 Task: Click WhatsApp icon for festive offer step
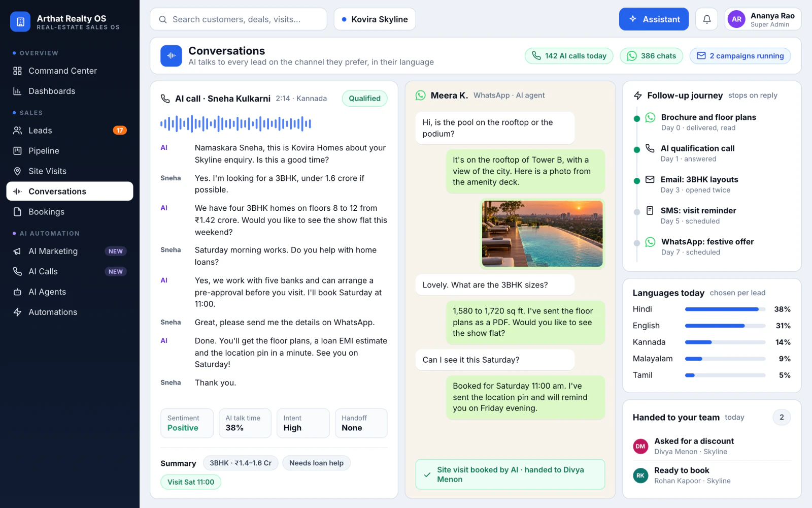click(x=650, y=242)
